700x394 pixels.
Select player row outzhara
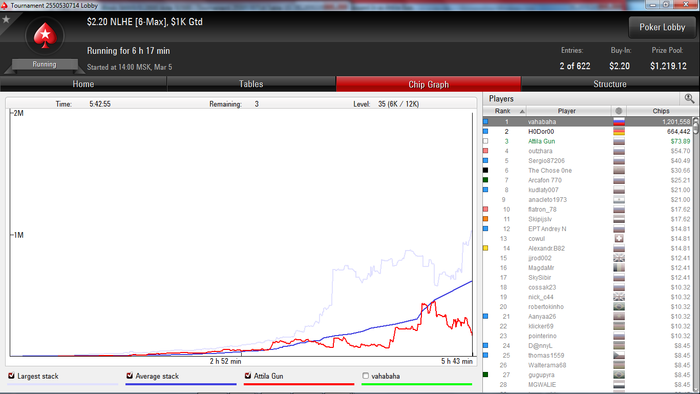588,151
